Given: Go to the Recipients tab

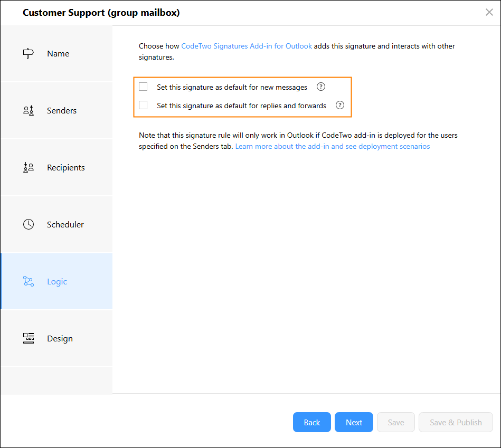Looking at the screenshot, I should tap(56, 167).
